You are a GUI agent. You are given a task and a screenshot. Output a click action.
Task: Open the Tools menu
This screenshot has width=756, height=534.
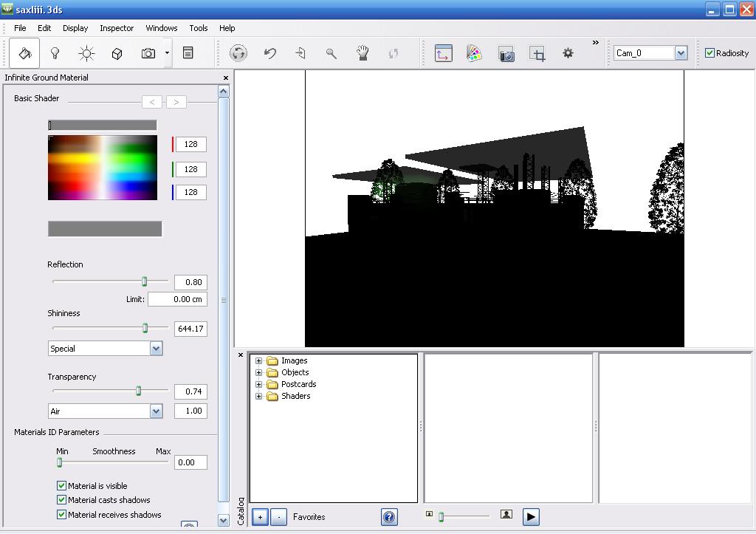coord(198,28)
